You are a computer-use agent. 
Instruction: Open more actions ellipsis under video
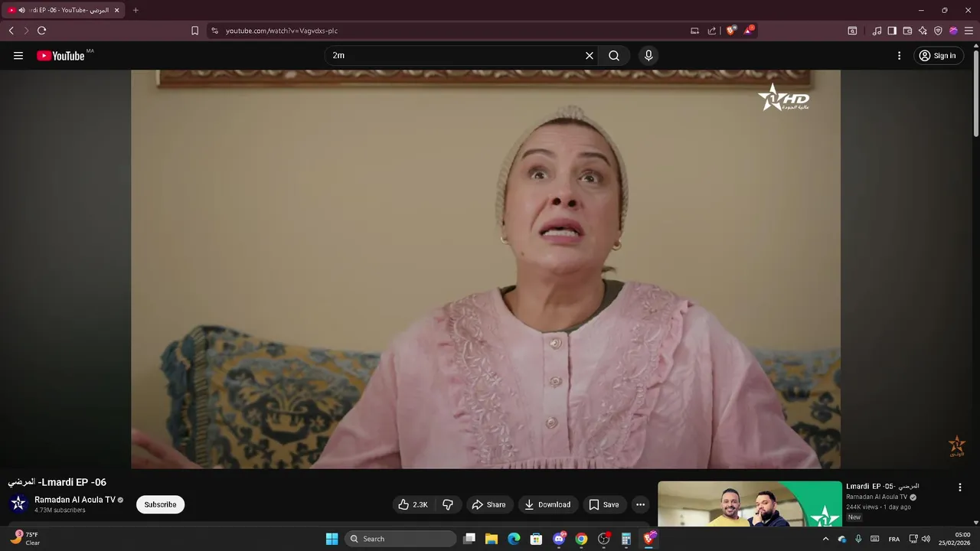tap(640, 504)
